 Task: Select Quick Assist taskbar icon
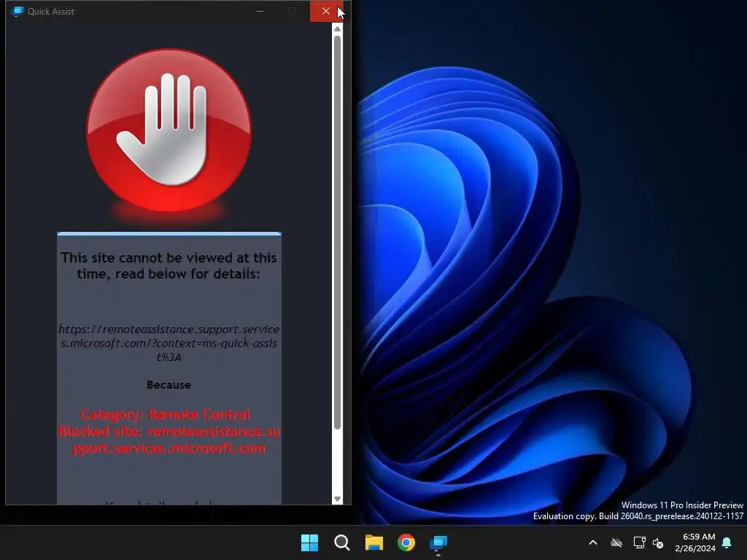point(438,542)
